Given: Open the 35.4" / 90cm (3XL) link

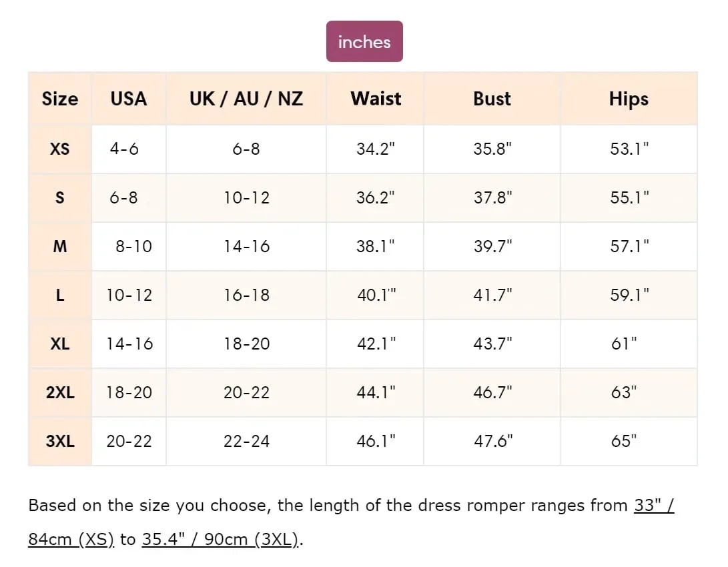Looking at the screenshot, I should pyautogui.click(x=220, y=540).
